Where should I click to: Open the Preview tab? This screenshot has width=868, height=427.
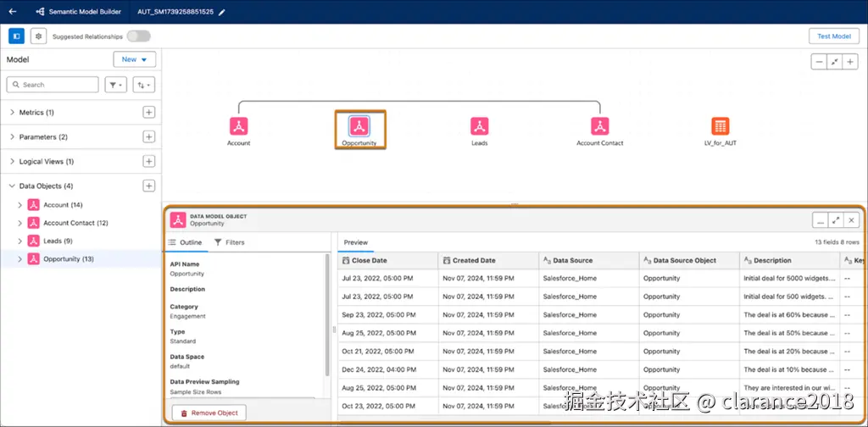pos(356,242)
